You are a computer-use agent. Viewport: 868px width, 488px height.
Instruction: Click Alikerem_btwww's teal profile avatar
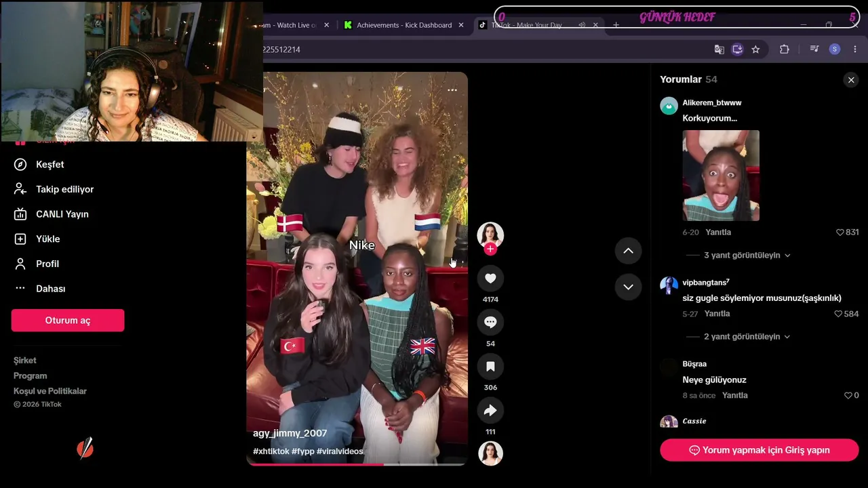(x=669, y=106)
